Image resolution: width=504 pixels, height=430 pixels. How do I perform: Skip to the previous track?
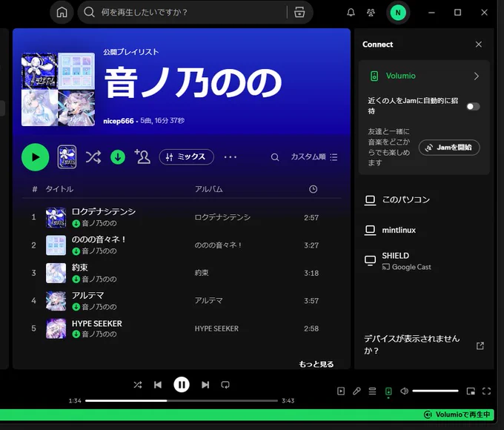pos(158,385)
